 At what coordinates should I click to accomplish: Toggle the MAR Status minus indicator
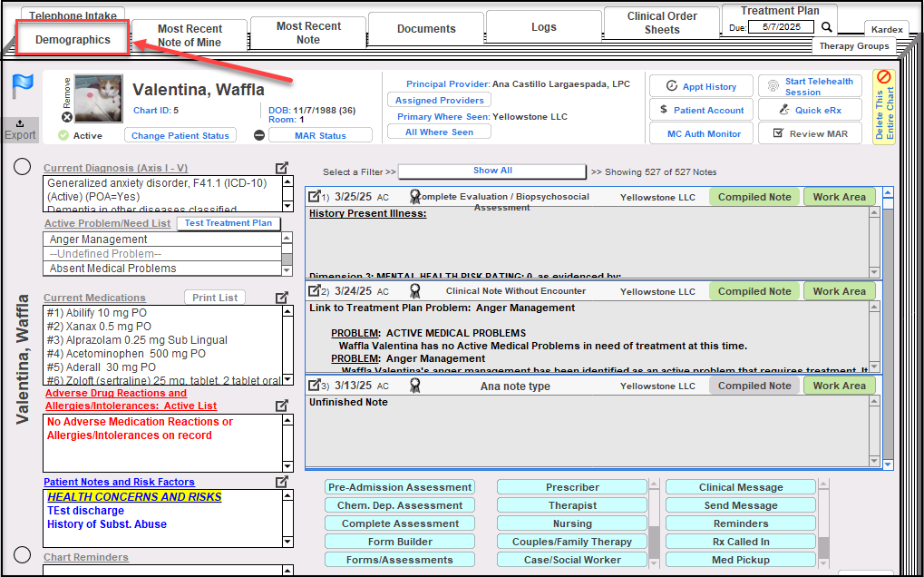pos(259,135)
